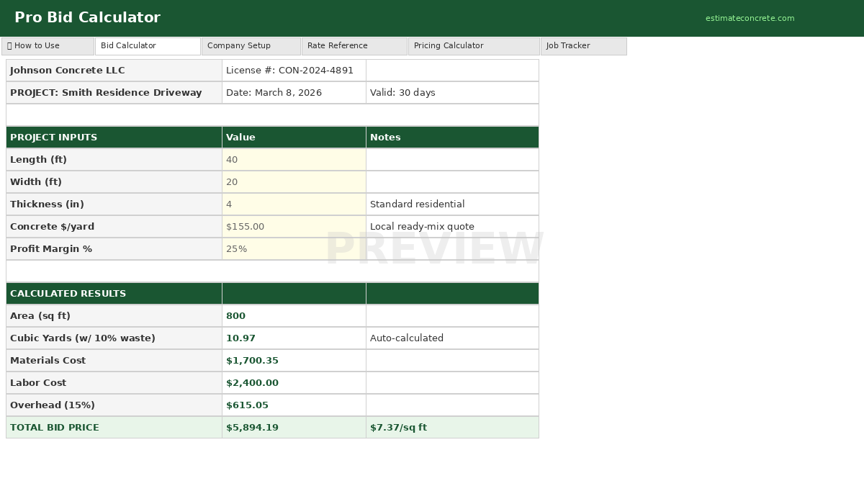This screenshot has width=864, height=504.
Task: Click the Profit Margin % input
Action: point(294,248)
